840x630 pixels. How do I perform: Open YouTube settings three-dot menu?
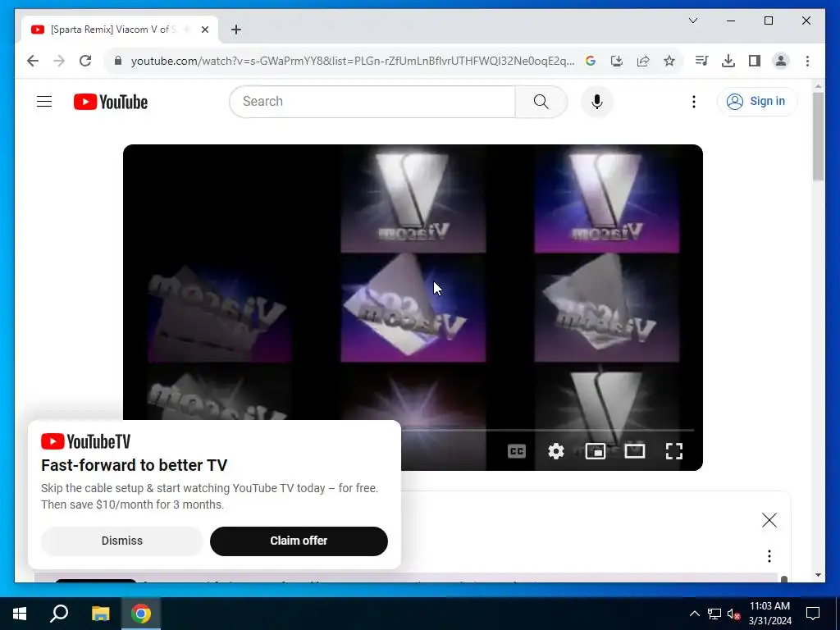[694, 101]
